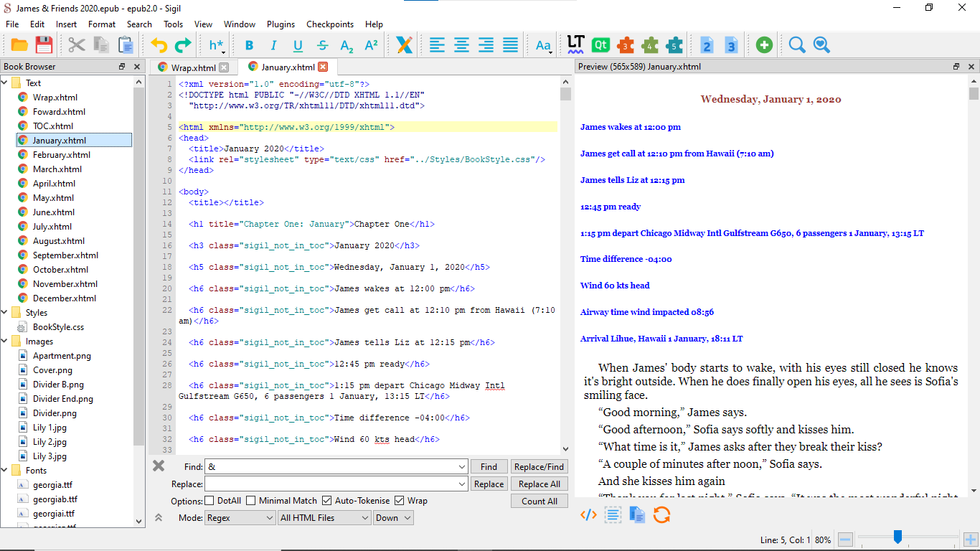Screen dimensions: 980x551
Task: Justify text with the toolbar icon
Action: pos(510,45)
